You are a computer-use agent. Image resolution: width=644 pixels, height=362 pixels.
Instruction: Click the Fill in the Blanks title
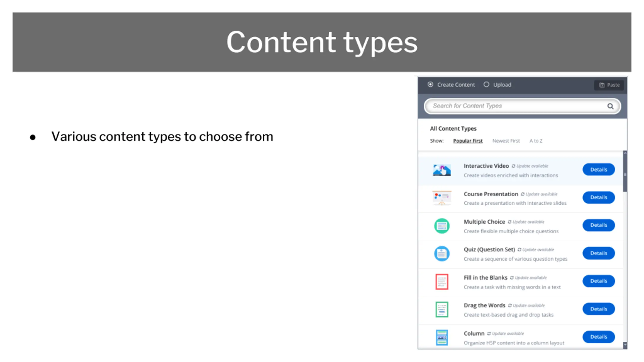click(485, 278)
